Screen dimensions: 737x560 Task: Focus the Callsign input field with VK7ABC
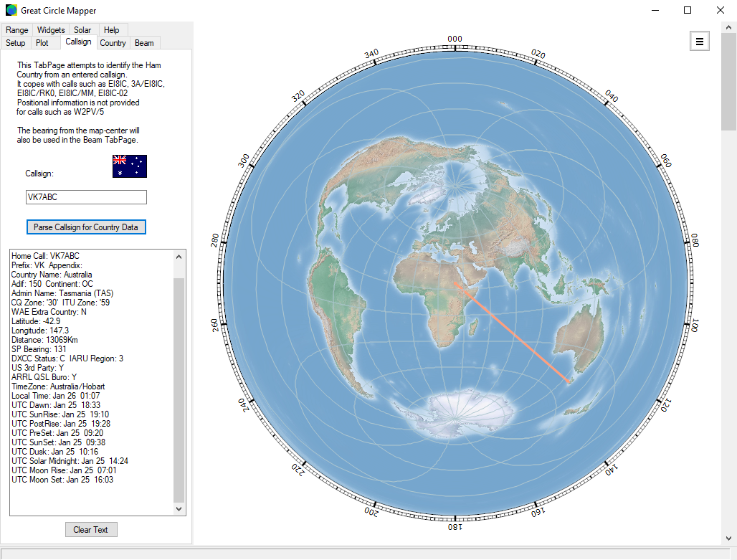(86, 197)
